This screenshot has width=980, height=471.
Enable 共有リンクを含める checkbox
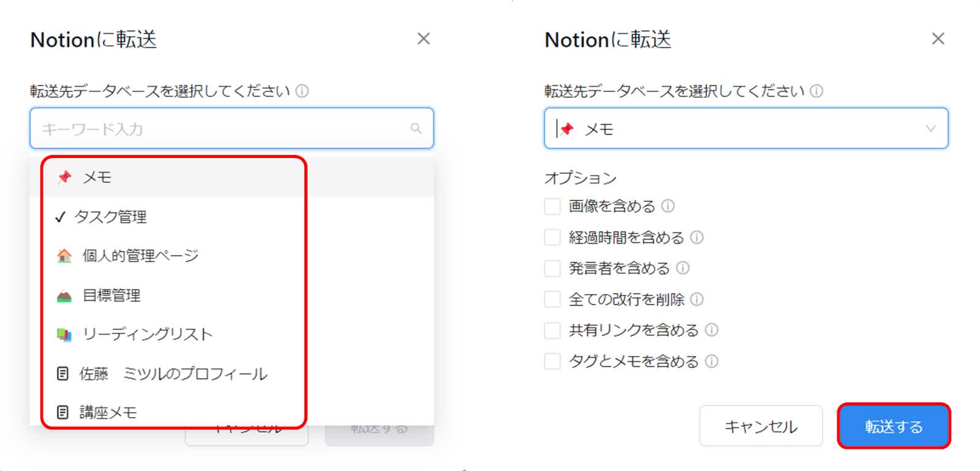552,330
